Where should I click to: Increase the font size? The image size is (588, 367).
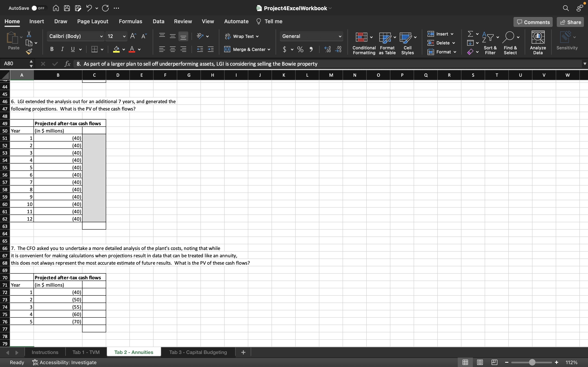click(133, 36)
